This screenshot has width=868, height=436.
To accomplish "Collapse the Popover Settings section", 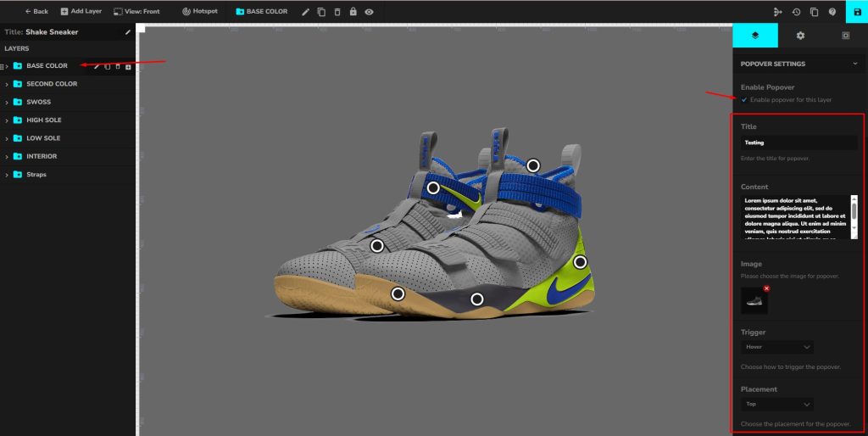I will tap(855, 64).
